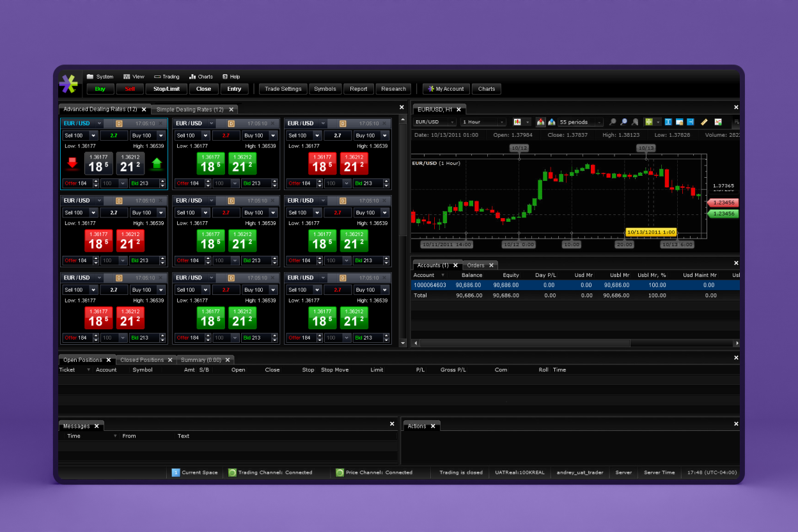Click the red down arrow in first EUR/USD tile
This screenshot has width=798, height=532.
[x=72, y=164]
